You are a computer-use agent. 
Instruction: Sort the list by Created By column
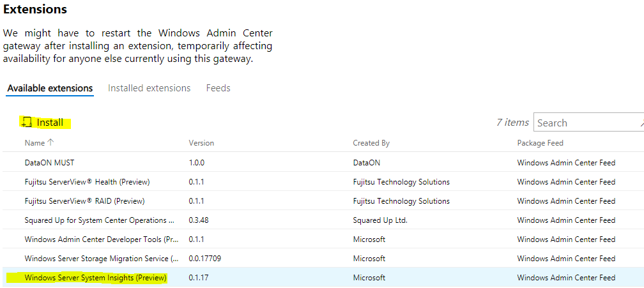point(371,143)
